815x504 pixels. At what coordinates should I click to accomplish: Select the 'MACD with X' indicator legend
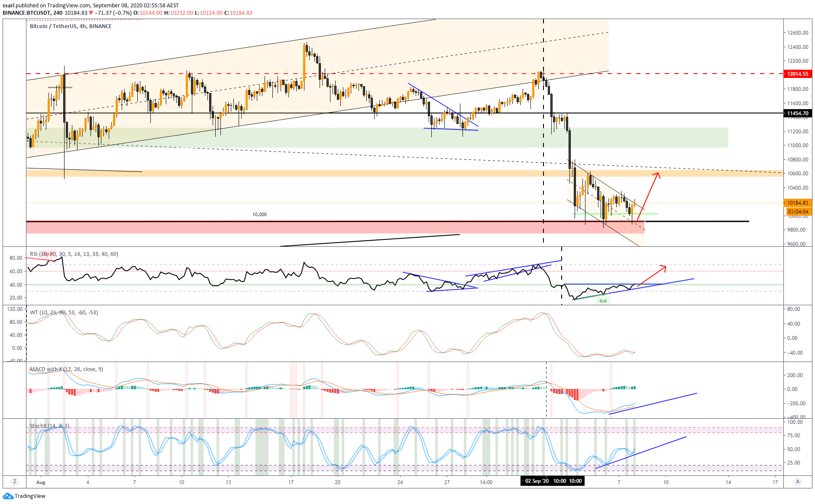(66, 369)
